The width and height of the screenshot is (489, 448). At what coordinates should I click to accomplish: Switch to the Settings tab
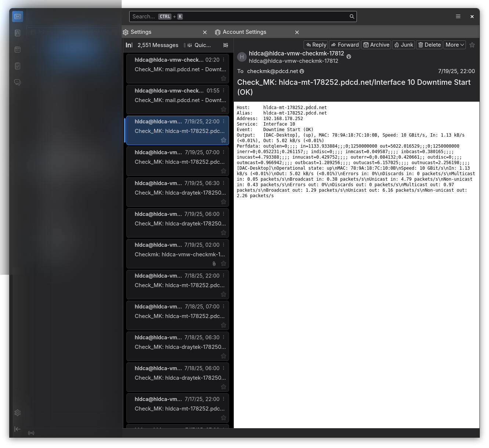point(141,32)
